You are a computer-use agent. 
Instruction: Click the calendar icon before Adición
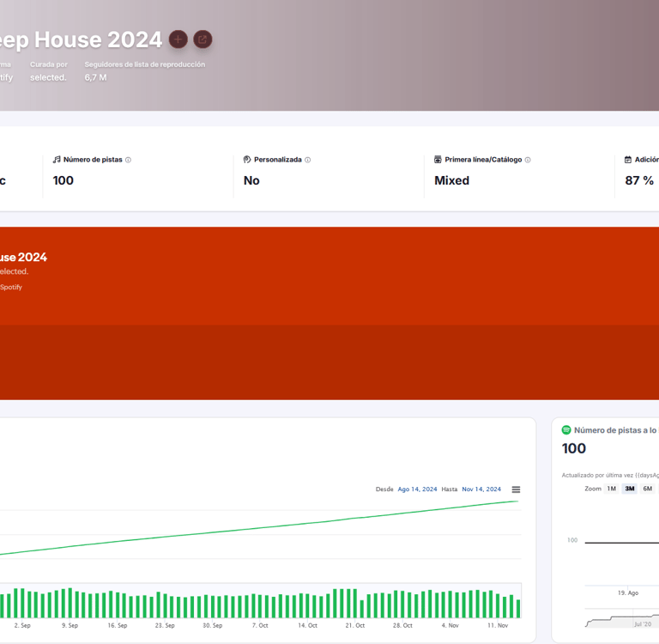628,160
